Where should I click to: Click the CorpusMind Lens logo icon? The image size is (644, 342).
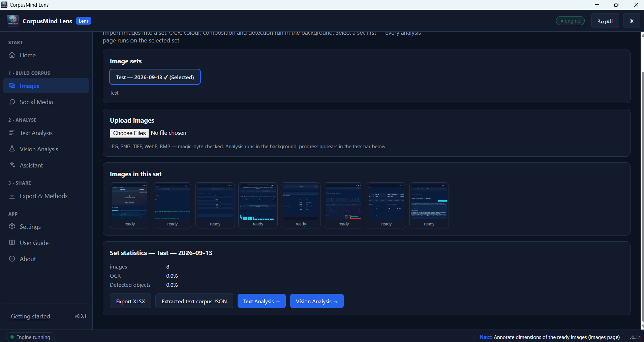(12, 21)
